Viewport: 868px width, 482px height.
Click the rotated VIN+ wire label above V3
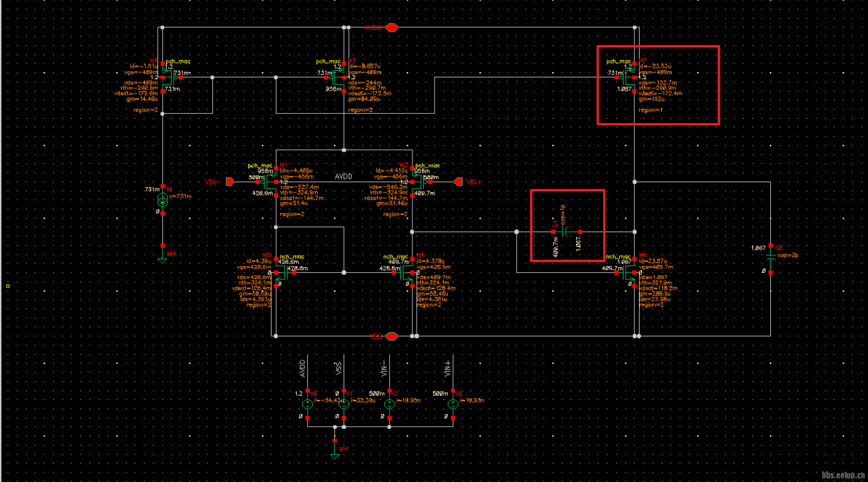click(x=448, y=368)
